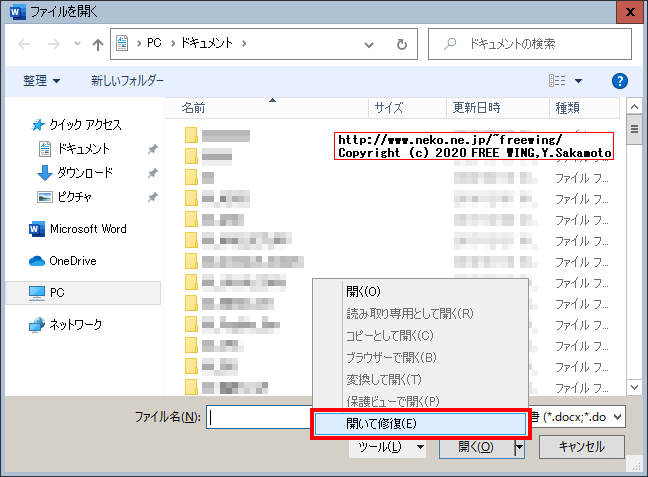Click the Back navigation arrow
This screenshot has height=477, width=648.
tap(24, 44)
